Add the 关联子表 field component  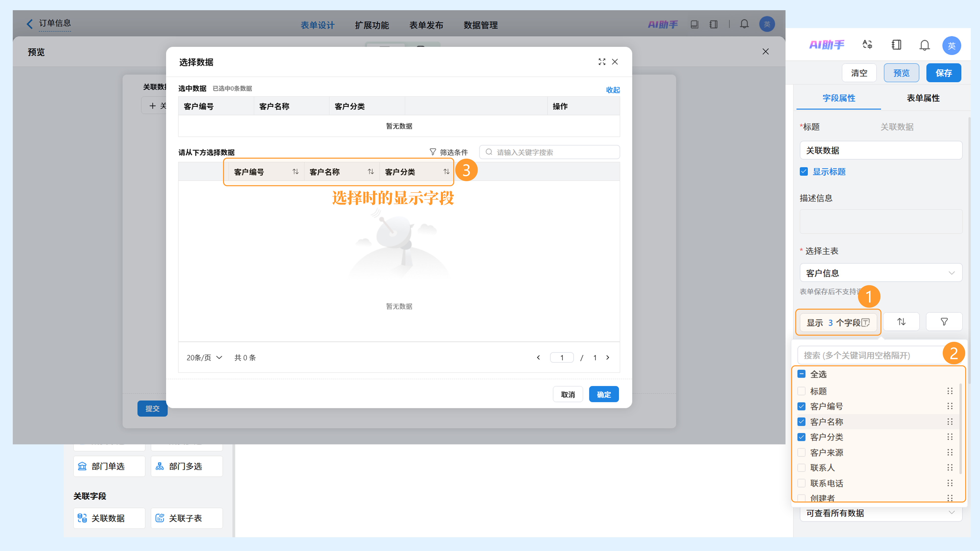tap(187, 518)
